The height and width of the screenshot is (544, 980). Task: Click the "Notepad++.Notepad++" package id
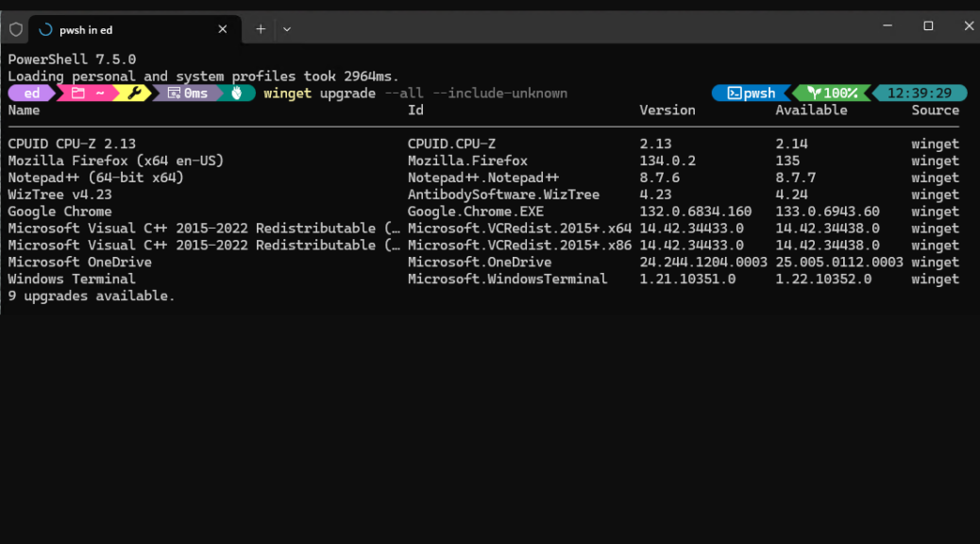pos(483,178)
